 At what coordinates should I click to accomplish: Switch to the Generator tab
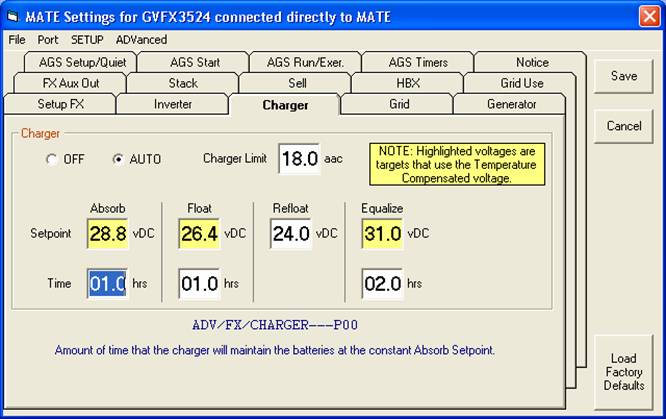pyautogui.click(x=511, y=104)
